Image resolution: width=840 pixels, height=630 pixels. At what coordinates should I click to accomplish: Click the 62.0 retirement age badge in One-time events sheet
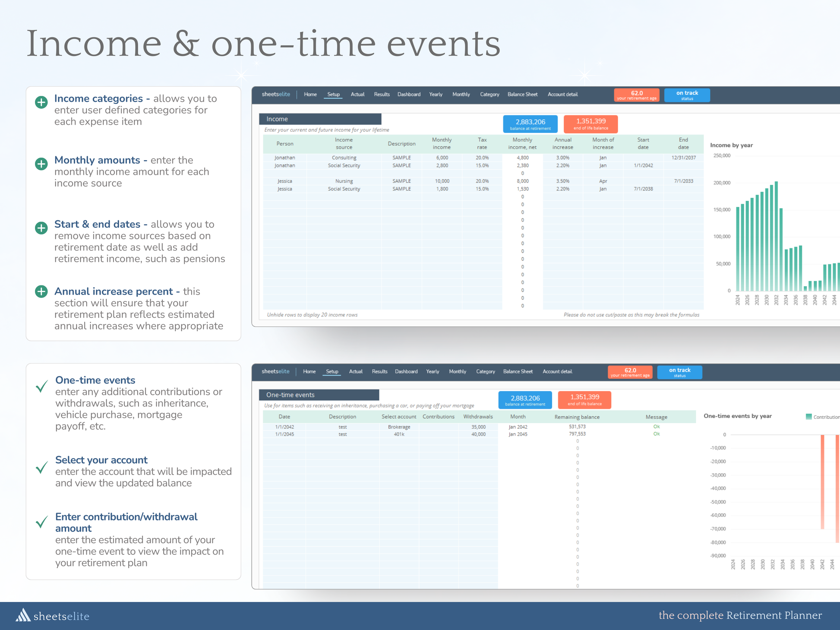pos(630,372)
